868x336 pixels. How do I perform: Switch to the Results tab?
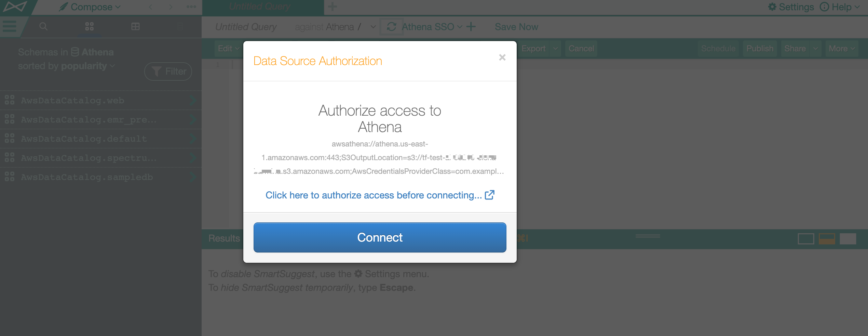tap(224, 238)
